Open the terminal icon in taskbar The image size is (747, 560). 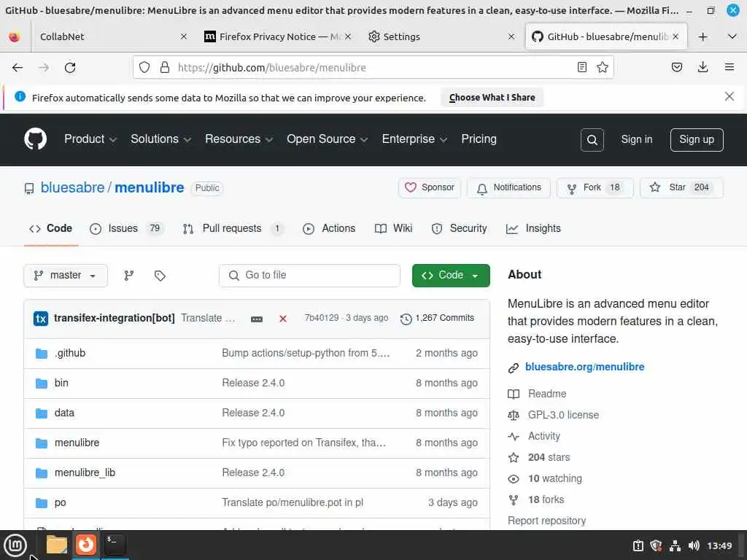pyautogui.click(x=115, y=544)
